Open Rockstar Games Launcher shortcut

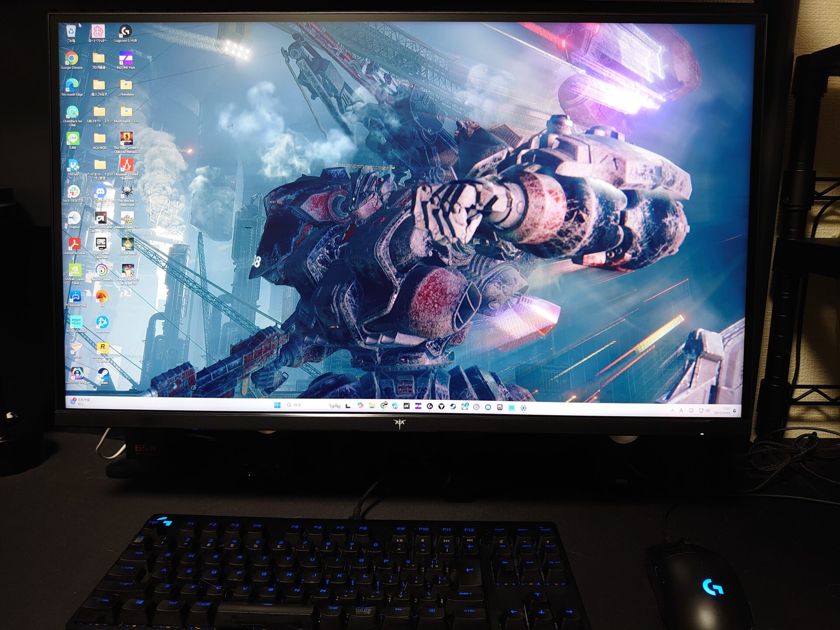(x=103, y=352)
